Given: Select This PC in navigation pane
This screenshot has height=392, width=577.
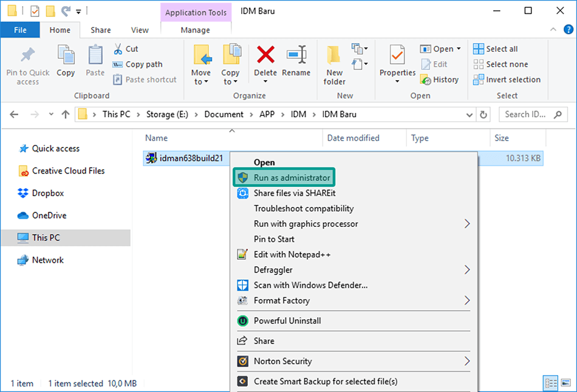Looking at the screenshot, I should [66, 238].
